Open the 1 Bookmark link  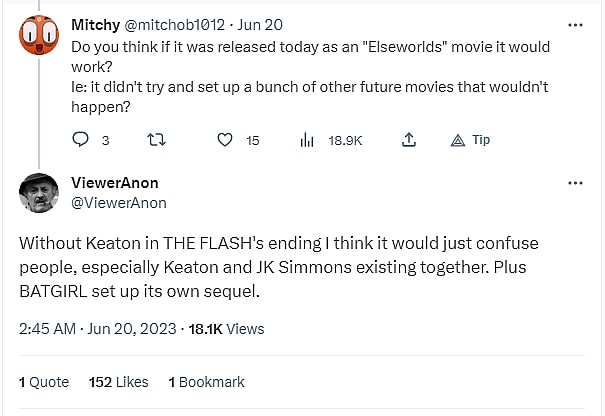pyautogui.click(x=206, y=382)
